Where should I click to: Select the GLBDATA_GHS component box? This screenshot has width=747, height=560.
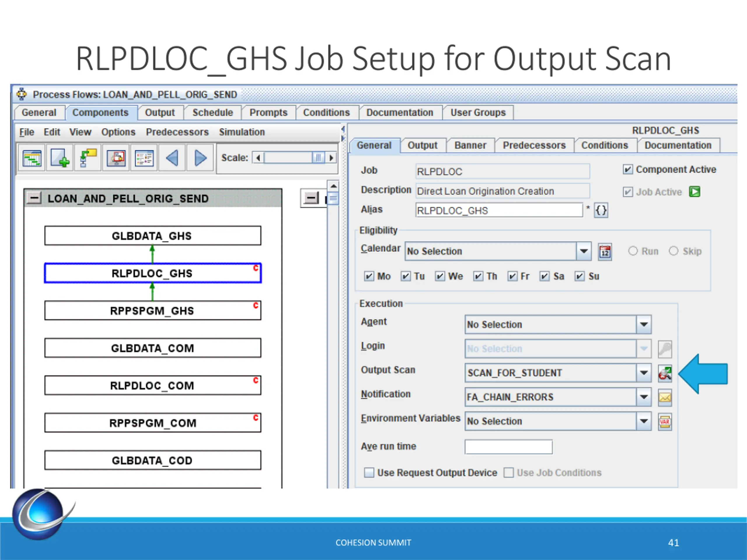click(153, 236)
